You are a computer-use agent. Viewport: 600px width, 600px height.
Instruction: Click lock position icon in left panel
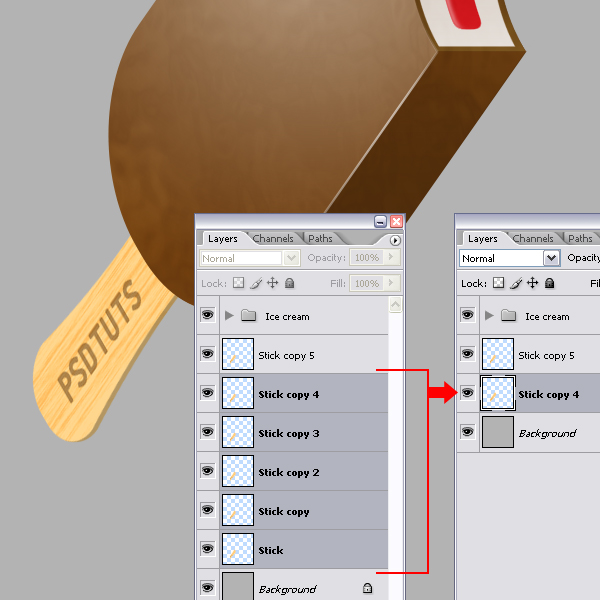coord(272,283)
